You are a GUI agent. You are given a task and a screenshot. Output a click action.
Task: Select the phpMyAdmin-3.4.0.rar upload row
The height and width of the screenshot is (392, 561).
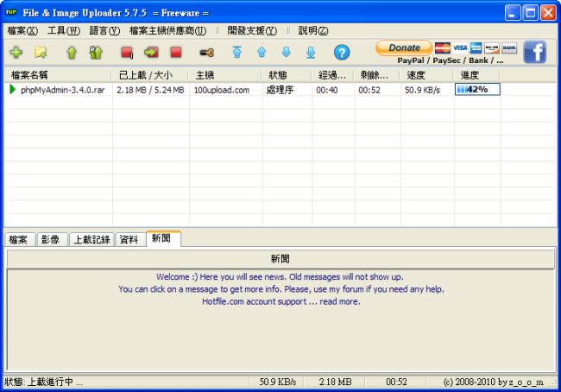point(62,90)
